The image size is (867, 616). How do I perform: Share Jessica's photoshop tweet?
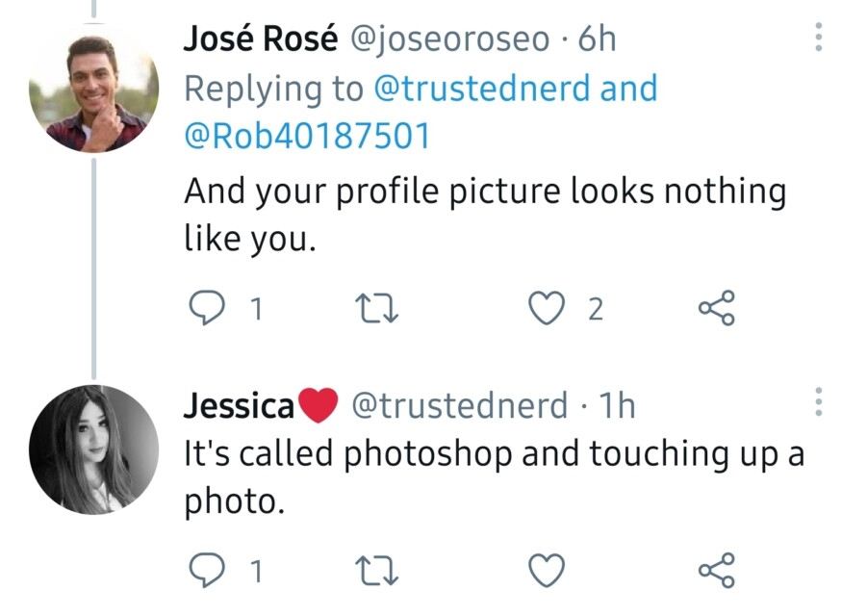pos(717,570)
